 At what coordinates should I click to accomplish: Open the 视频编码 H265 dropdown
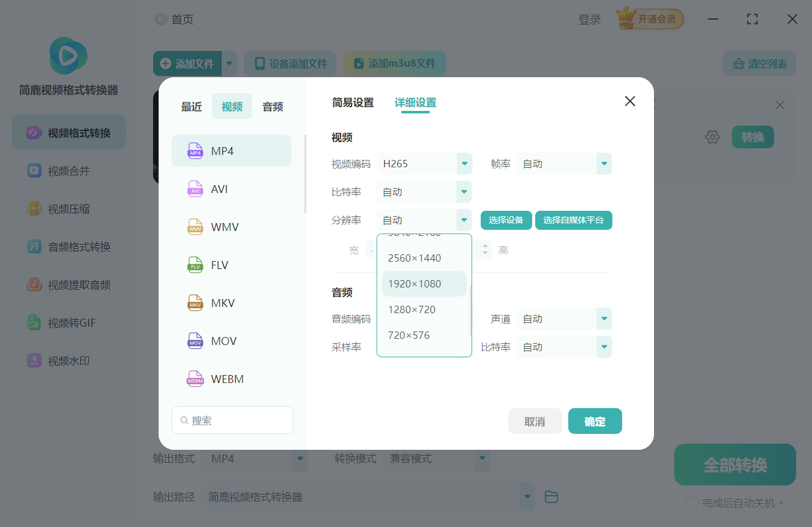point(424,164)
